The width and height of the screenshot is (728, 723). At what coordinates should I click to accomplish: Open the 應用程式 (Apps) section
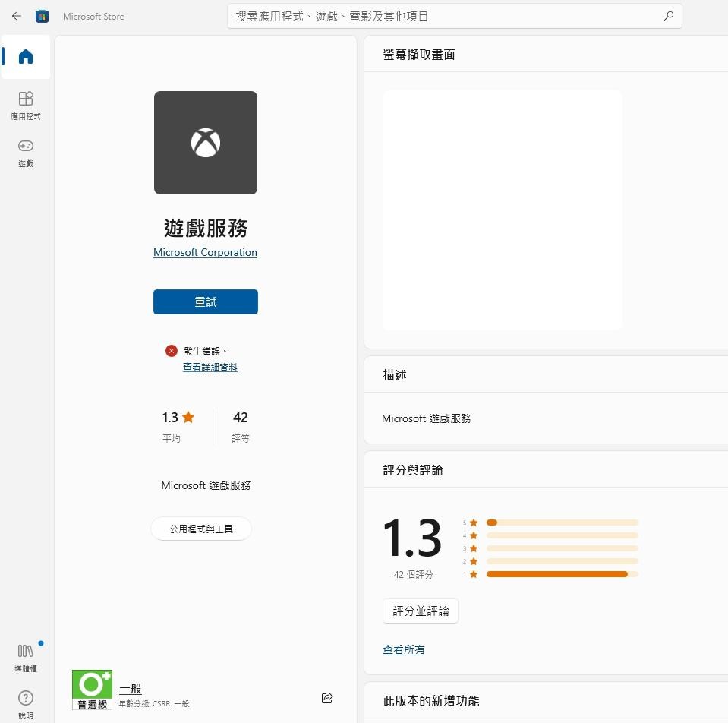(26, 105)
